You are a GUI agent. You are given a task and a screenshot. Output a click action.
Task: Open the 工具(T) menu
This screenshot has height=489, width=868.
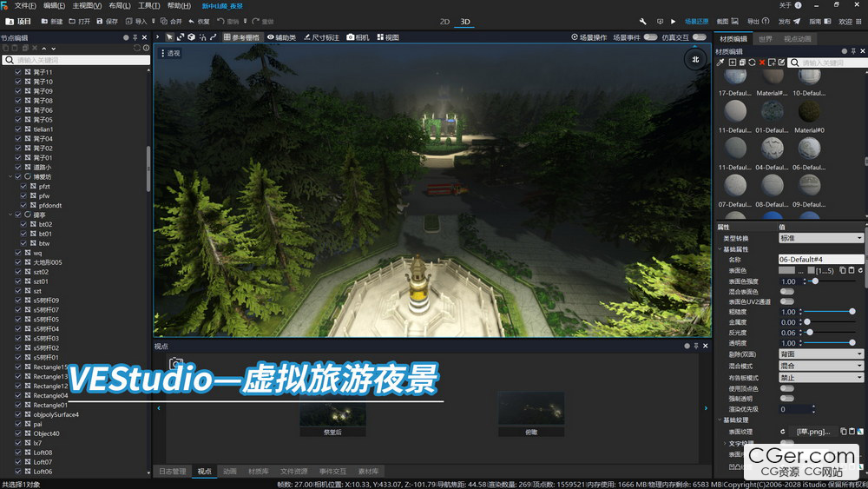click(148, 5)
